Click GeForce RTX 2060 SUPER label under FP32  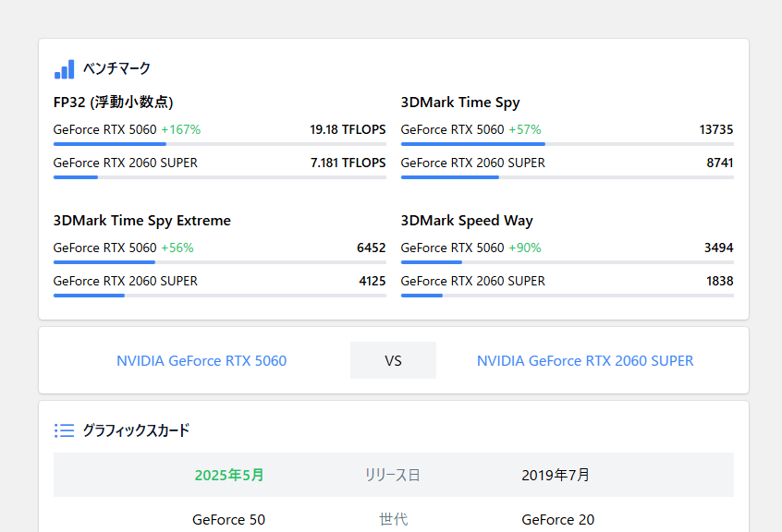(x=126, y=163)
